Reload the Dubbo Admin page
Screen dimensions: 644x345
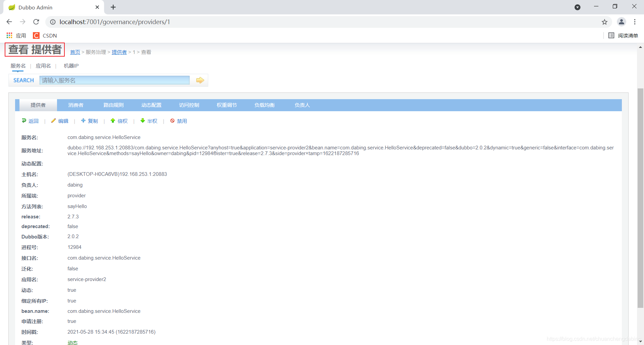pyautogui.click(x=36, y=22)
